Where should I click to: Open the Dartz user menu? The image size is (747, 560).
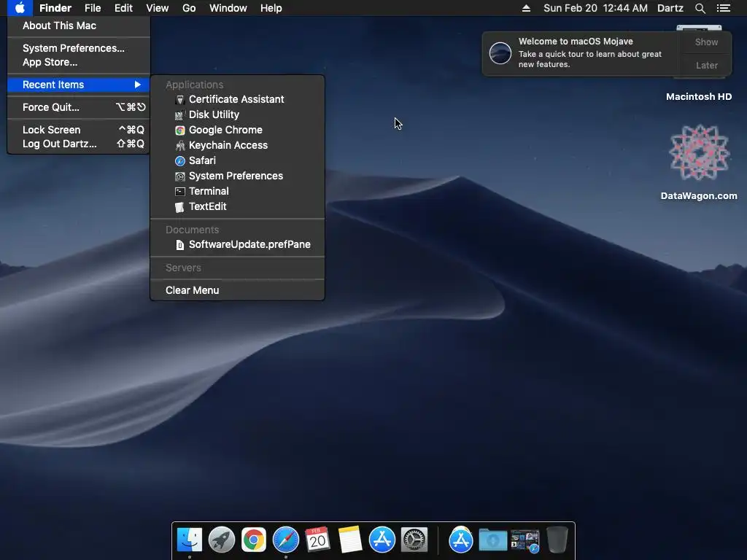pyautogui.click(x=670, y=8)
